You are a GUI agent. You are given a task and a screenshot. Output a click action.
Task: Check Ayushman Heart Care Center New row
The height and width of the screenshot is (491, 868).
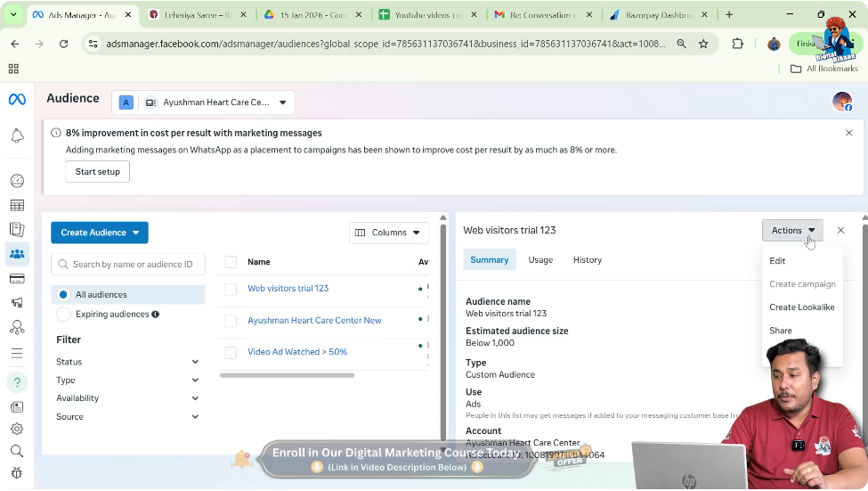click(x=231, y=321)
